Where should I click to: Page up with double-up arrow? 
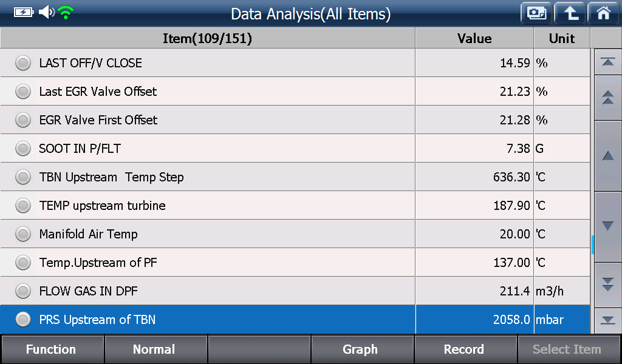[x=607, y=98]
